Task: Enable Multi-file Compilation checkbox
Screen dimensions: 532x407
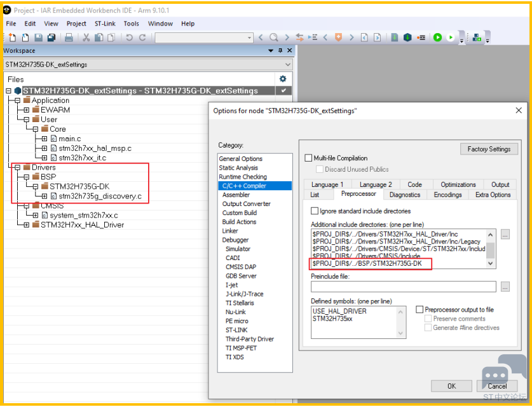Action: pos(308,158)
